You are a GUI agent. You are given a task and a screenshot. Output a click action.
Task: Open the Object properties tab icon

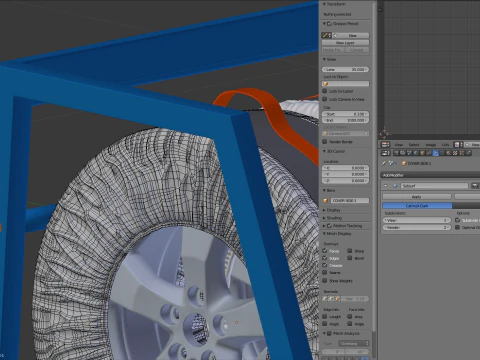(x=422, y=153)
